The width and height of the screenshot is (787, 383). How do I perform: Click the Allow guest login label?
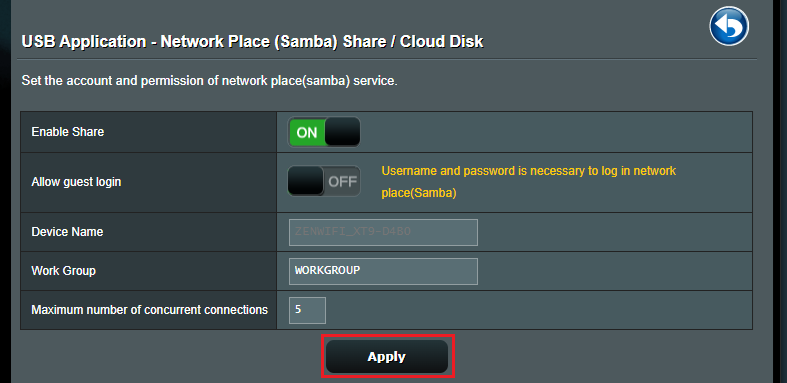(76, 182)
